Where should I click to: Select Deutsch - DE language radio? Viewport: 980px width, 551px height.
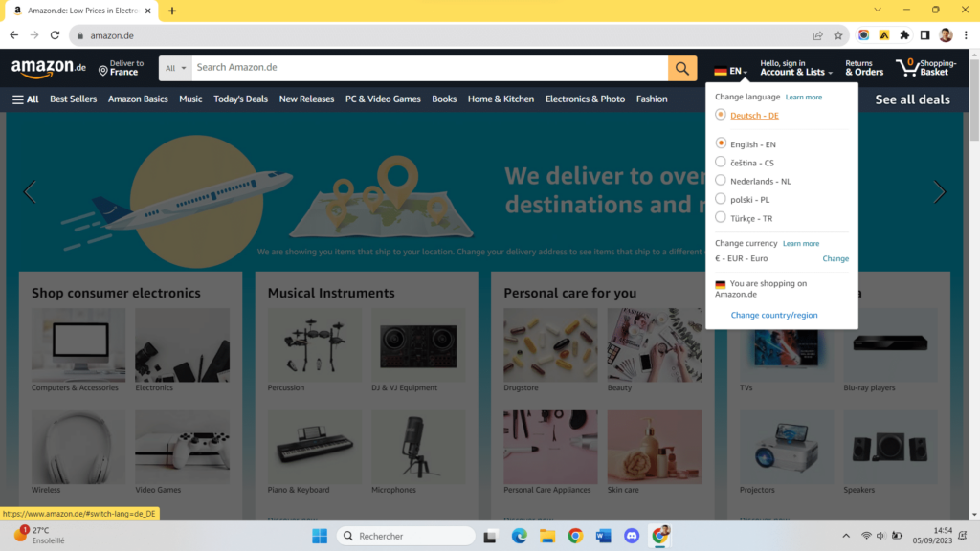pos(721,115)
